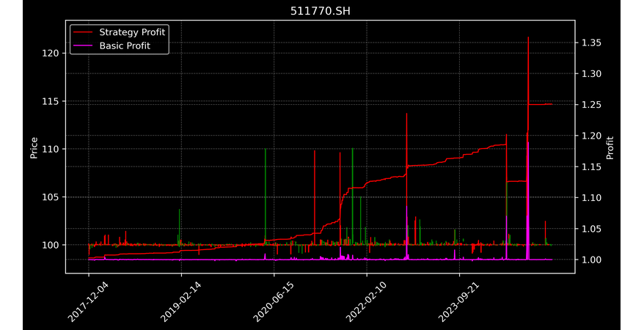Click the chart title 511770.SH
The width and height of the screenshot is (644, 330).
pyautogui.click(x=321, y=11)
